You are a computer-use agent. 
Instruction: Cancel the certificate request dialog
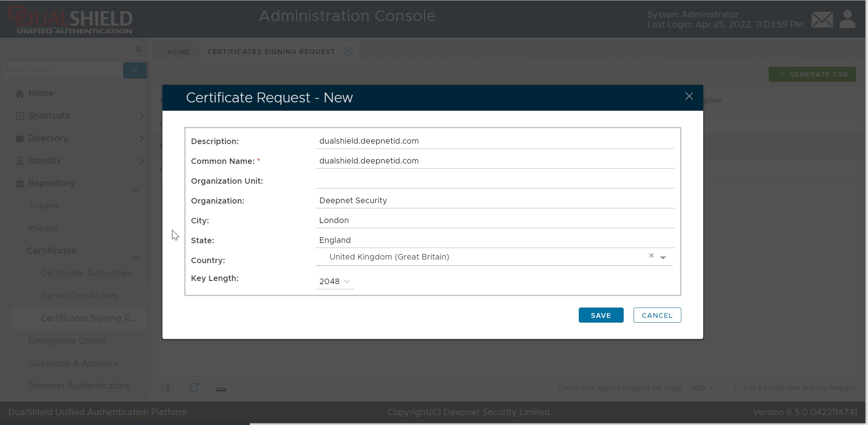[657, 315]
